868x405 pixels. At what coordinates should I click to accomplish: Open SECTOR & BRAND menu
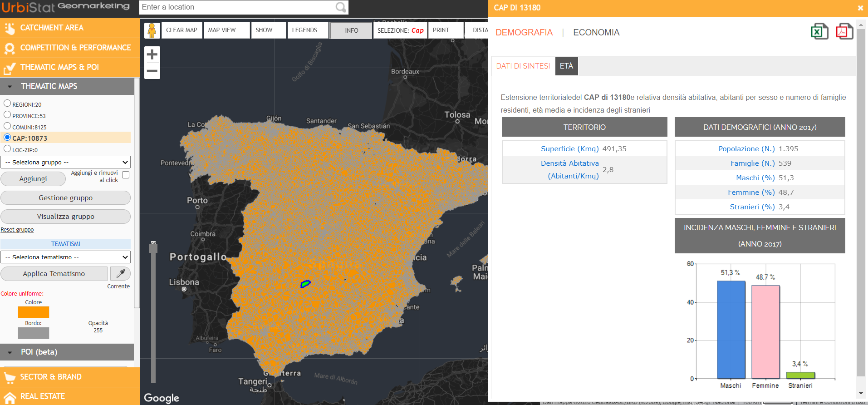[70, 377]
